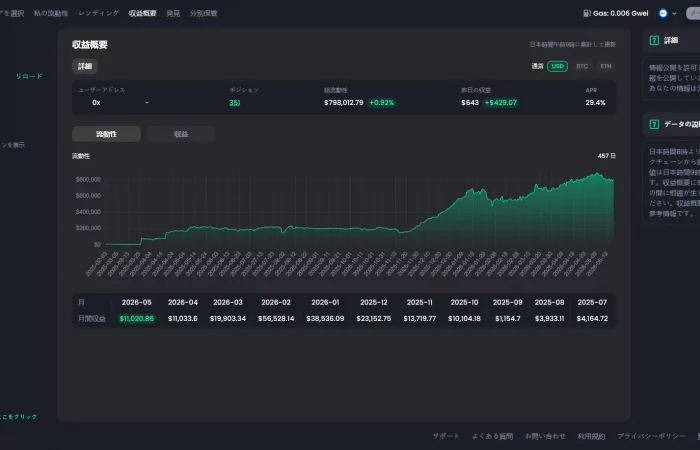Click the $800,000 y-axis label

[88, 179]
